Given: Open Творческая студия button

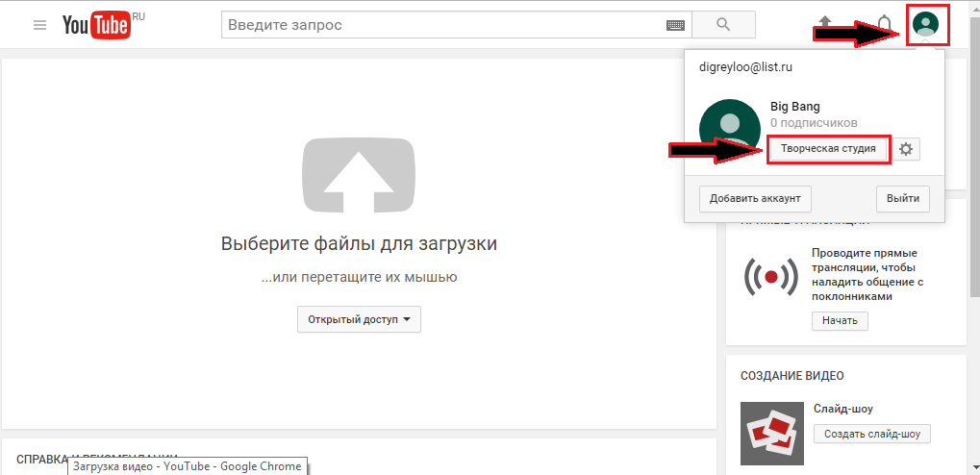Looking at the screenshot, I should pos(828,149).
